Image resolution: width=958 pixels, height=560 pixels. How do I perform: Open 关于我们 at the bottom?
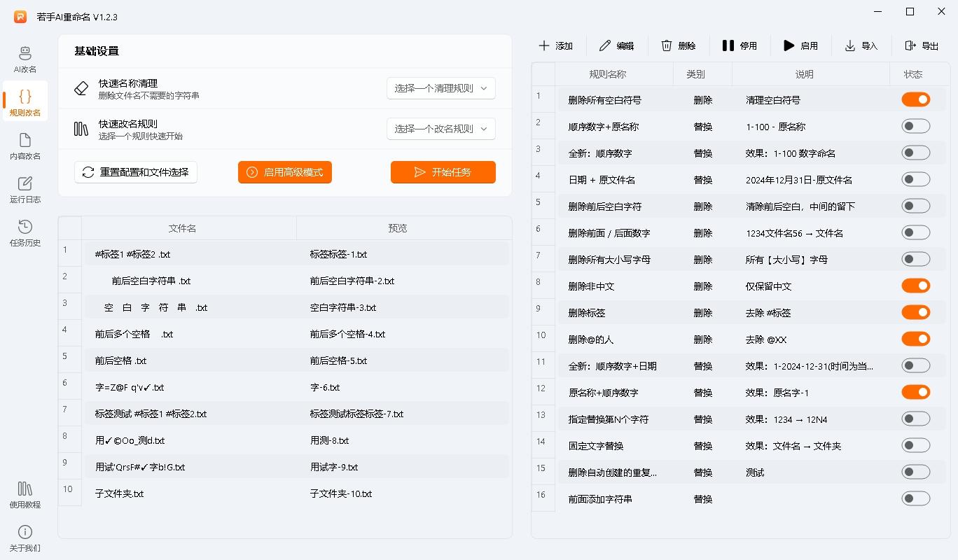(25, 538)
